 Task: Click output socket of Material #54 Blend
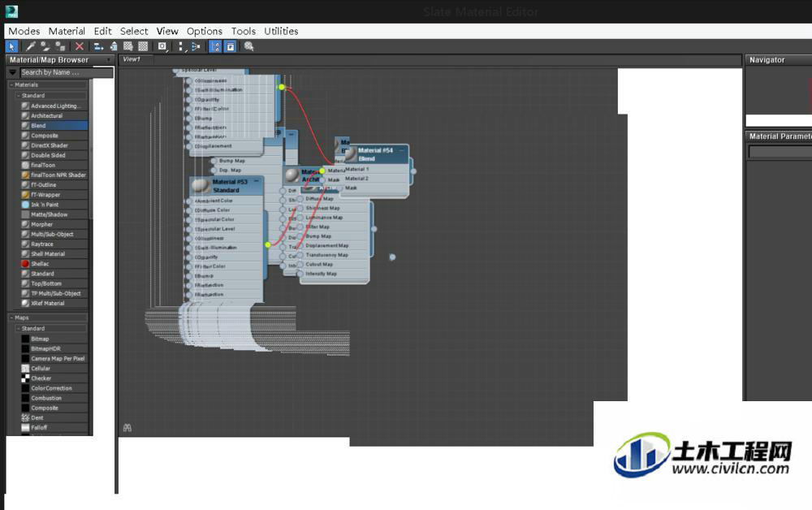pyautogui.click(x=413, y=171)
